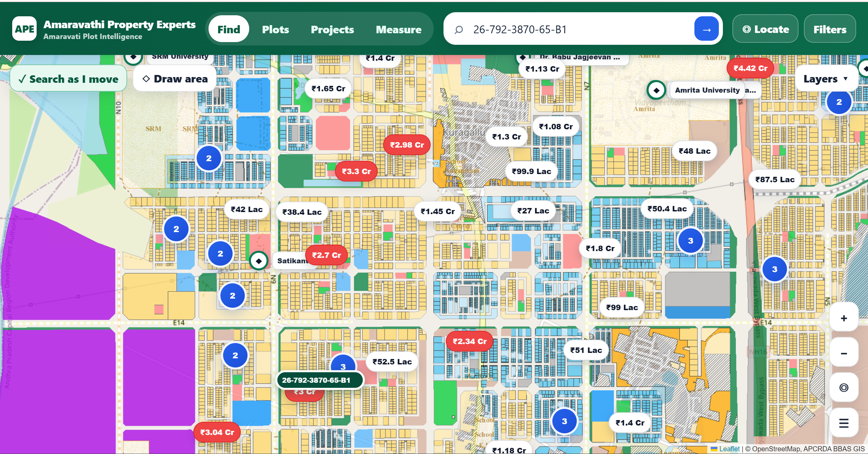Select the ₹1.8 Cr price marker
Screen dimensions: 868x454
600,248
